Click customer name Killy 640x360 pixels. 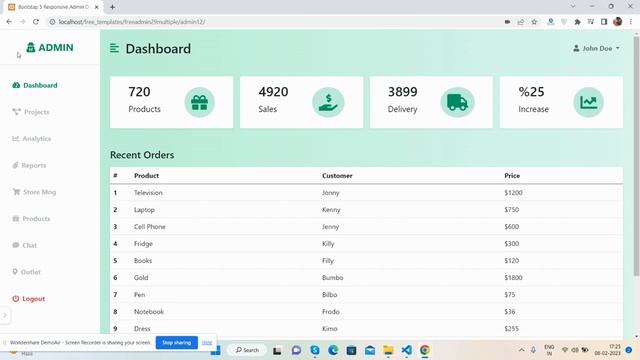point(328,244)
